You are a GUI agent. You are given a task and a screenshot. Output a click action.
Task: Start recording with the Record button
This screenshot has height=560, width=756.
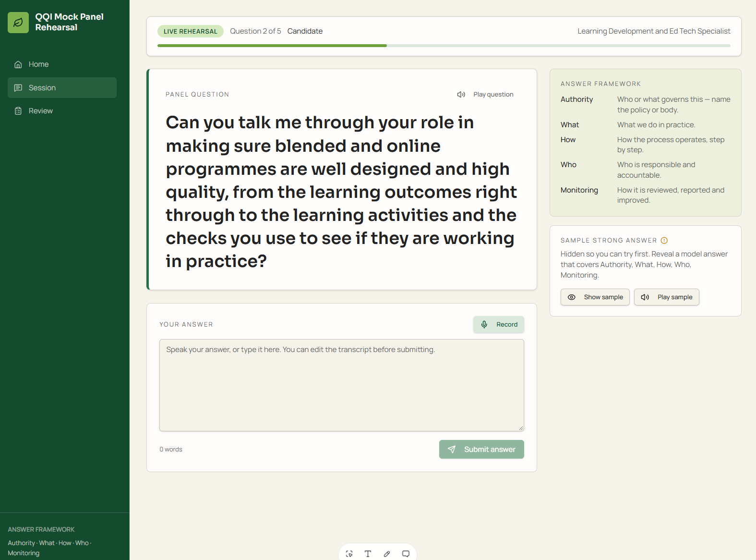click(x=499, y=325)
